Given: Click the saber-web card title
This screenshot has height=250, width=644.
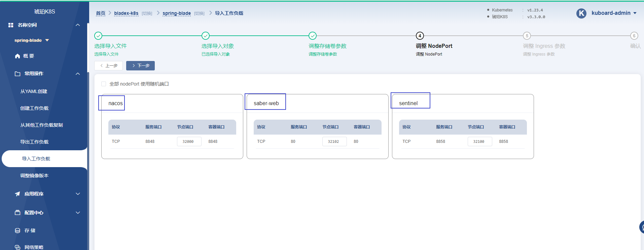Looking at the screenshot, I should [266, 103].
